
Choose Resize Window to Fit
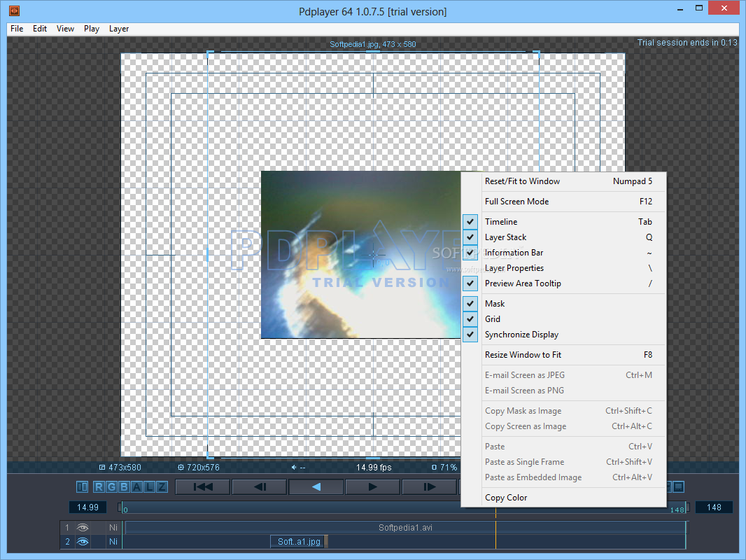(564, 355)
